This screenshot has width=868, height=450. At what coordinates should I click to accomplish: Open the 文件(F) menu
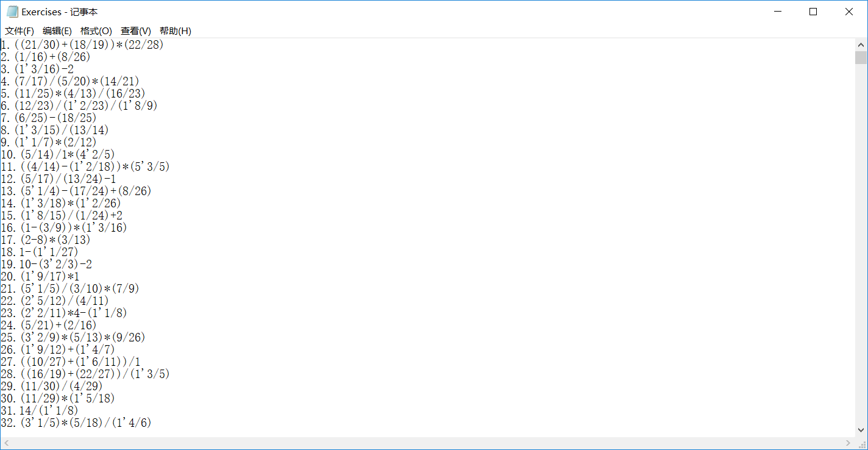20,30
